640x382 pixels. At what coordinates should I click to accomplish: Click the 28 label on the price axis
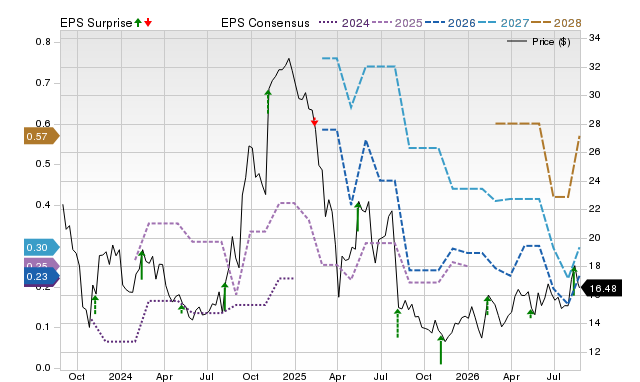click(594, 123)
